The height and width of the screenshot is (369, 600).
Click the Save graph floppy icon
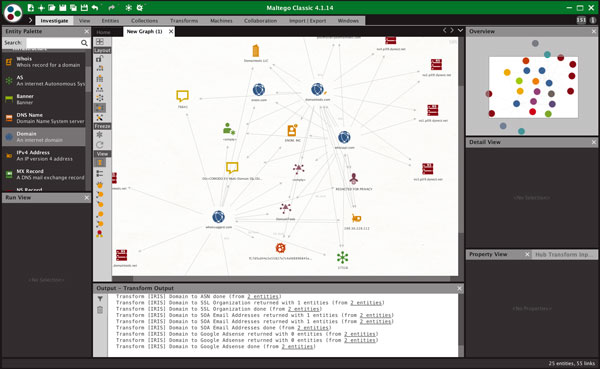click(62, 8)
